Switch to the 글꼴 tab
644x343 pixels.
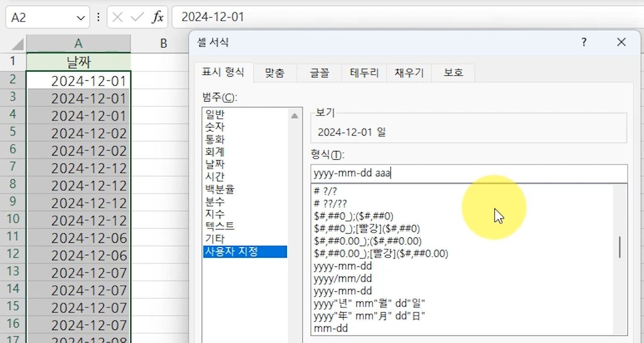tap(319, 73)
